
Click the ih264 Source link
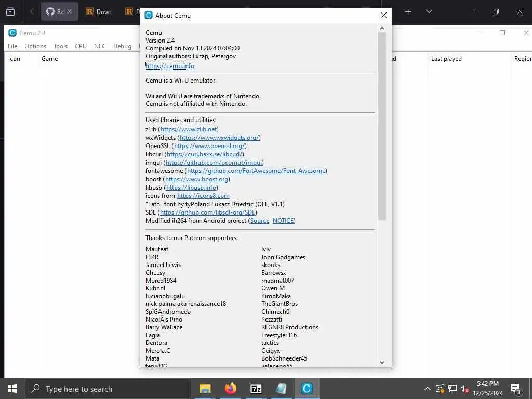pyautogui.click(x=260, y=221)
